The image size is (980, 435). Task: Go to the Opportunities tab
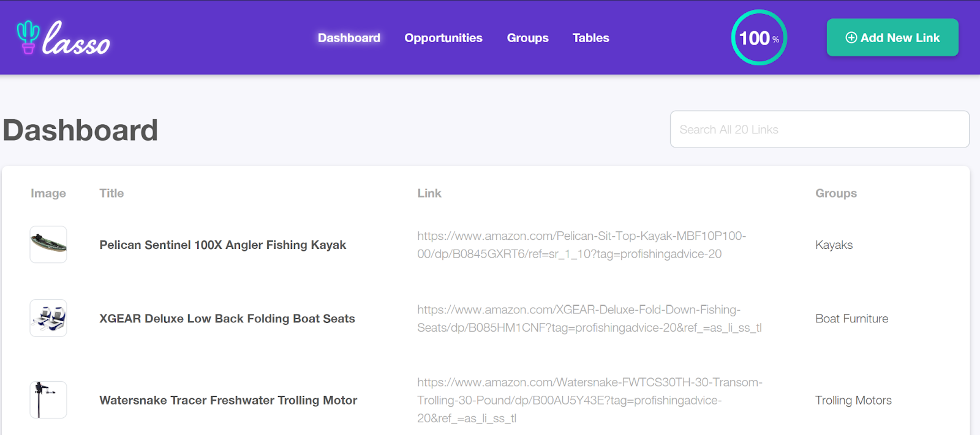coord(443,38)
